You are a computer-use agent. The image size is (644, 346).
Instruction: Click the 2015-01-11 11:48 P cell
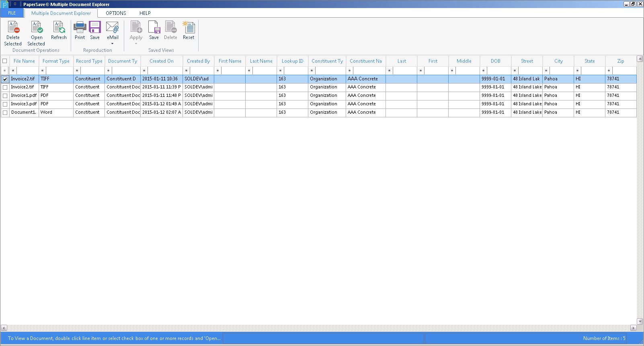pos(162,96)
